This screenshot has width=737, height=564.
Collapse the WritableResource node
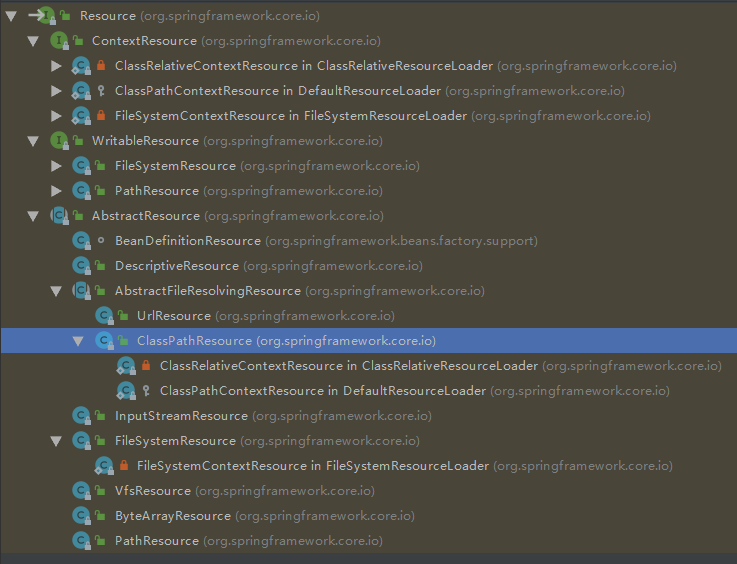tap(33, 141)
